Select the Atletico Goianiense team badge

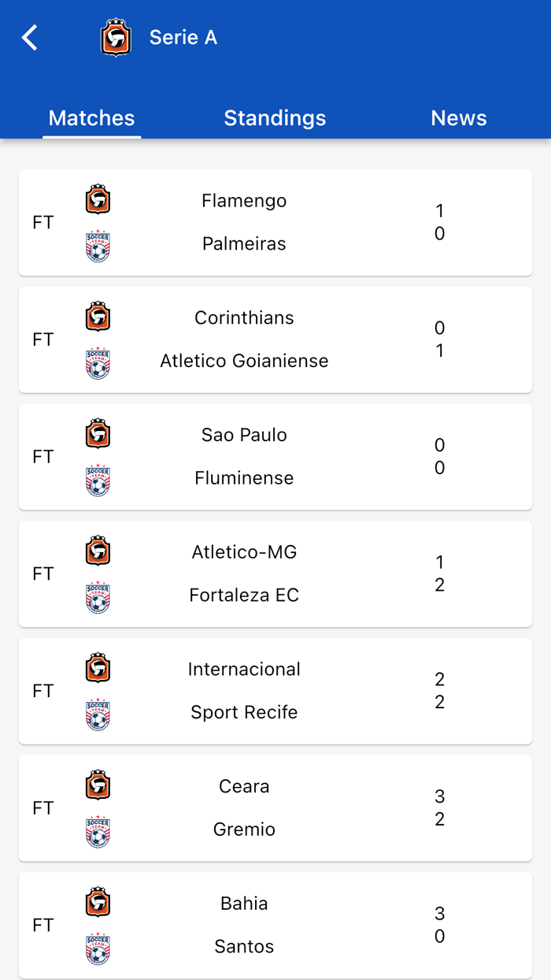click(98, 361)
